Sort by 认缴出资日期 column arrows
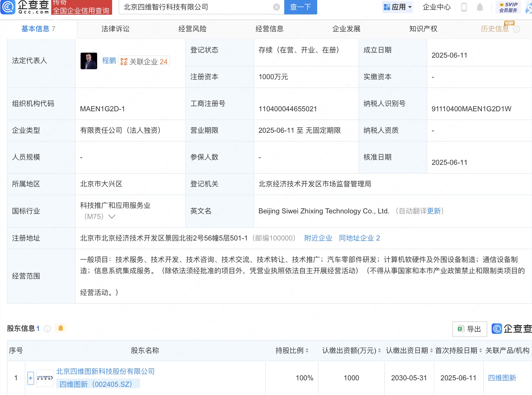Image resolution: width=532 pixels, height=395 pixels. click(x=431, y=351)
